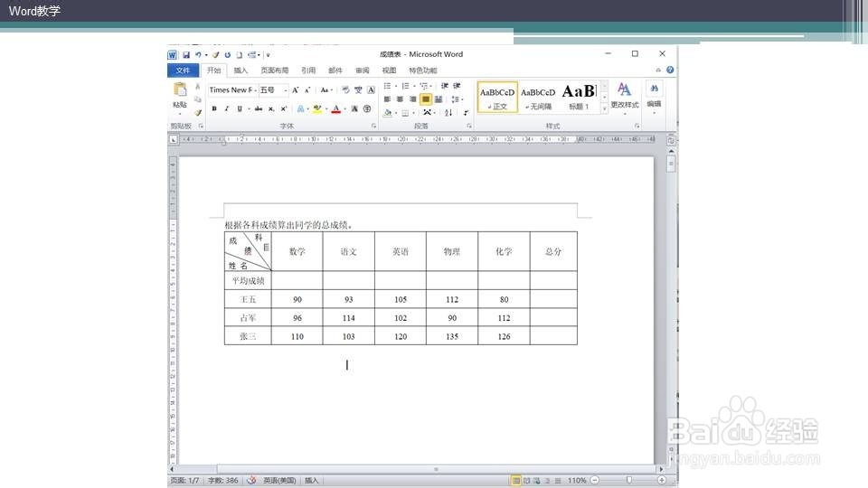Image resolution: width=868 pixels, height=488 pixels.
Task: Open the font name dropdown
Action: (255, 89)
